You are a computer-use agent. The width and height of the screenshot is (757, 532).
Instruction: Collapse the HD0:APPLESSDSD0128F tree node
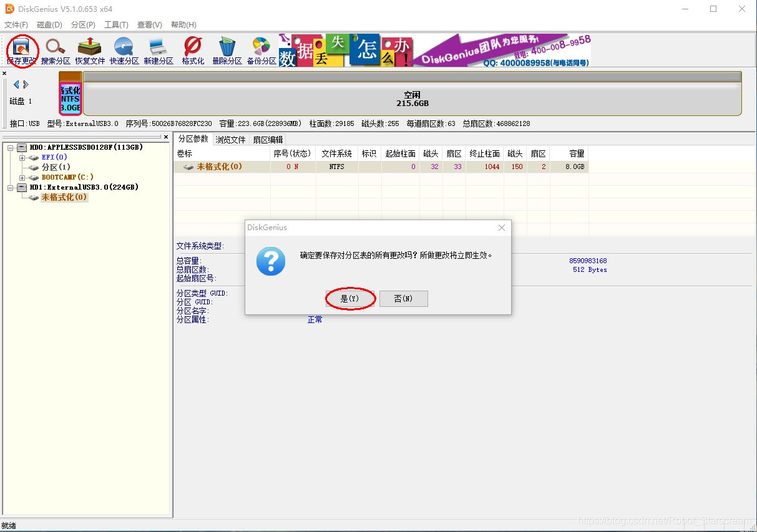[11, 148]
